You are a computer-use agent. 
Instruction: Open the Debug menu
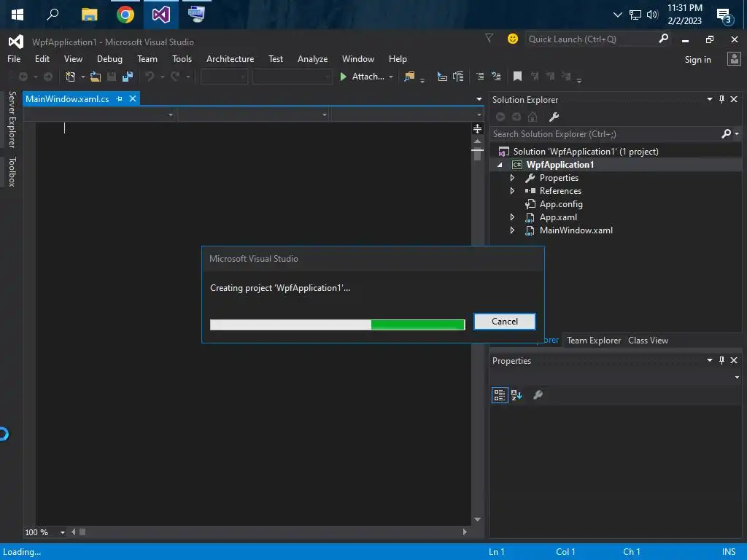pyautogui.click(x=109, y=59)
